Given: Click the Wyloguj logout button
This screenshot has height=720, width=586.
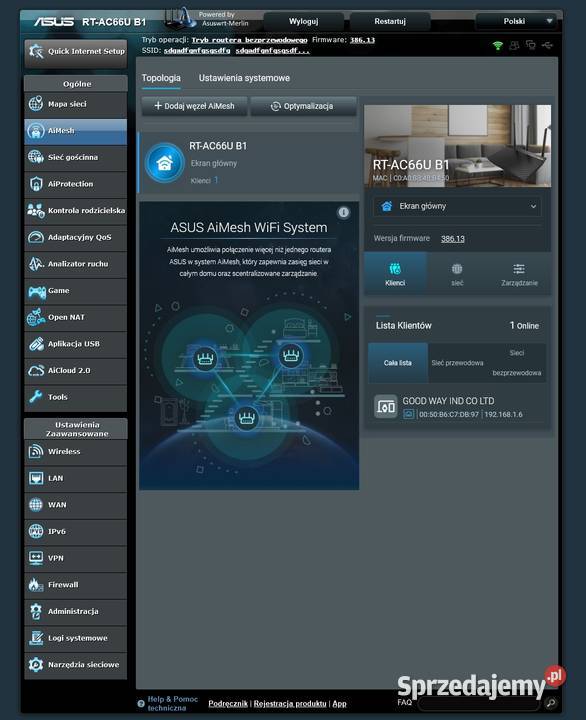Looking at the screenshot, I should point(304,21).
